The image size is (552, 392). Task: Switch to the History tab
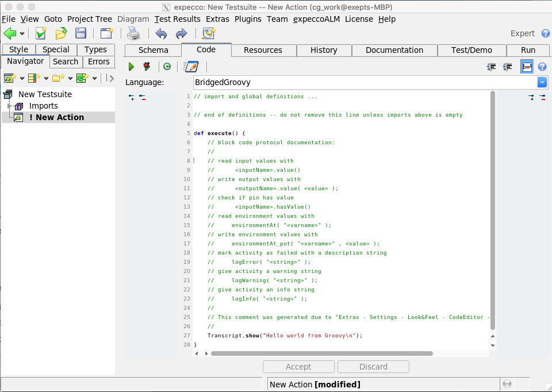click(324, 50)
